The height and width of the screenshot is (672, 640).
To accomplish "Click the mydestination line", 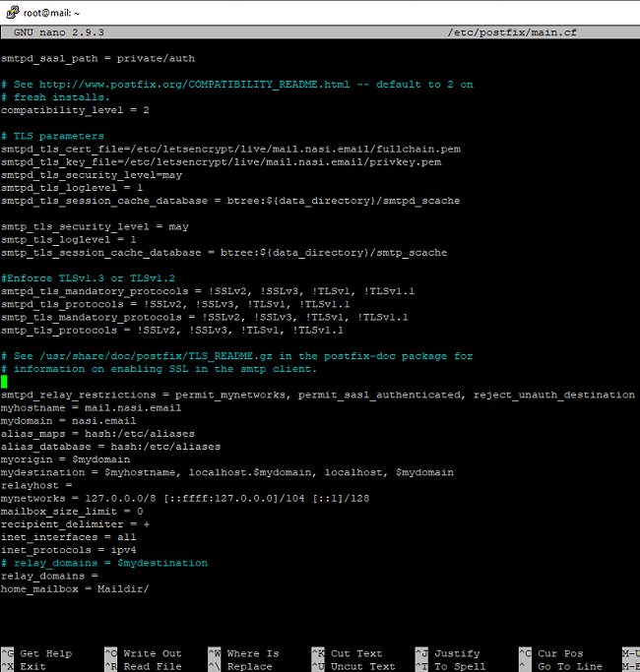I will [227, 472].
